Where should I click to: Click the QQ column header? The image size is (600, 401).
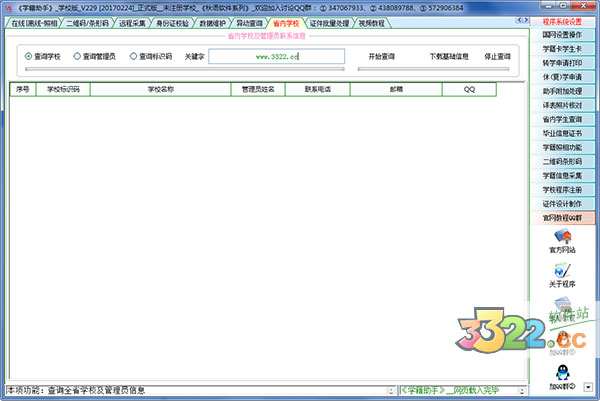click(470, 89)
